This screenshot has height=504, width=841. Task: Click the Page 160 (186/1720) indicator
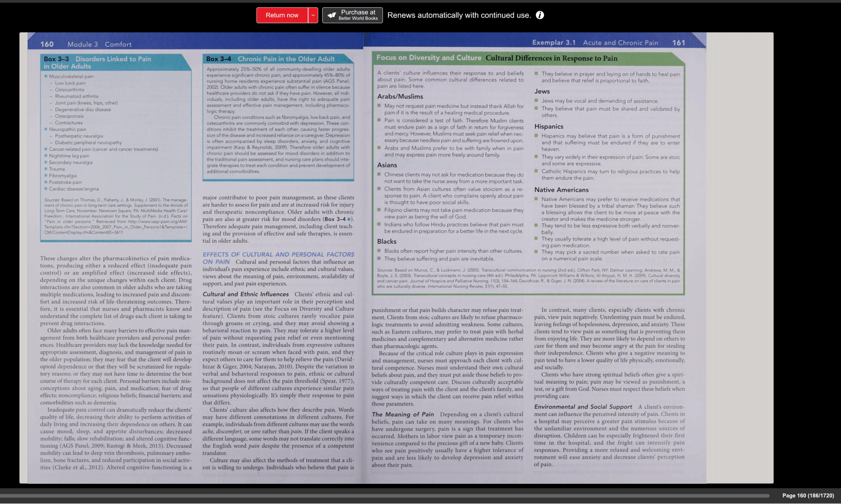(x=808, y=495)
